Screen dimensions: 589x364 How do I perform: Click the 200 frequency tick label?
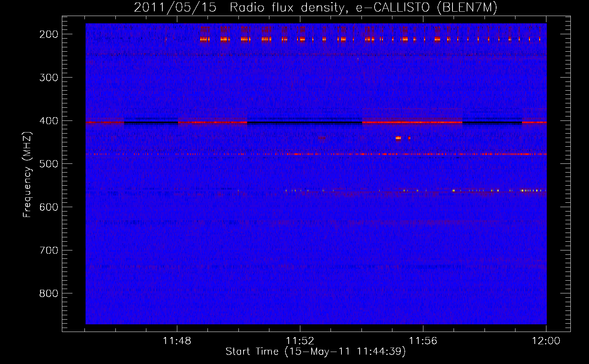(x=49, y=34)
